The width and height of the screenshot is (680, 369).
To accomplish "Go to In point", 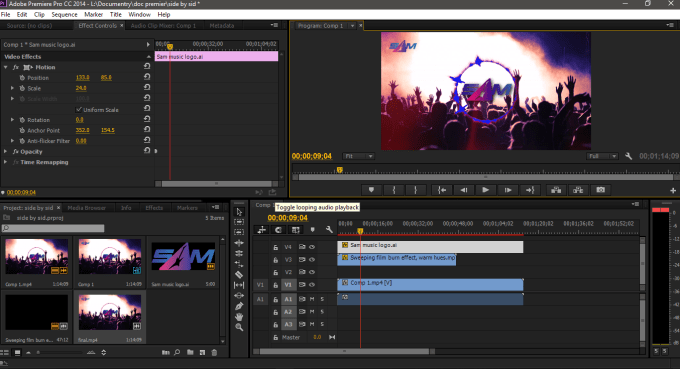I will coord(442,190).
